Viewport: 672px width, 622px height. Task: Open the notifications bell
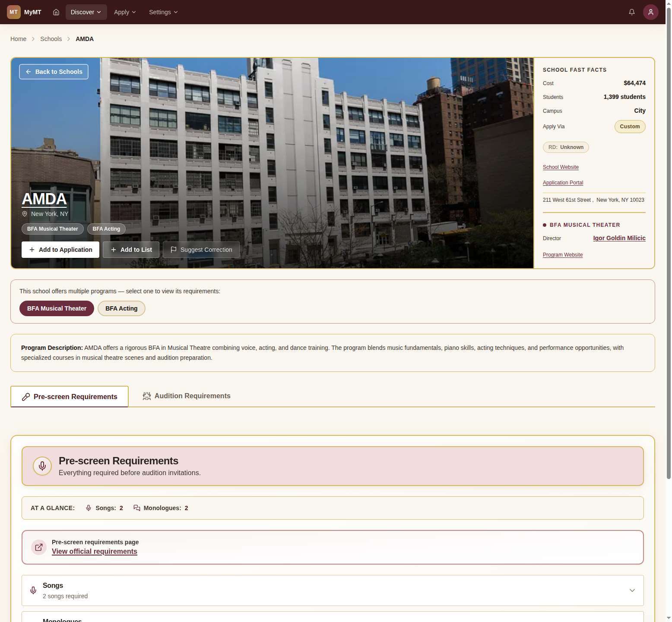coord(631,12)
